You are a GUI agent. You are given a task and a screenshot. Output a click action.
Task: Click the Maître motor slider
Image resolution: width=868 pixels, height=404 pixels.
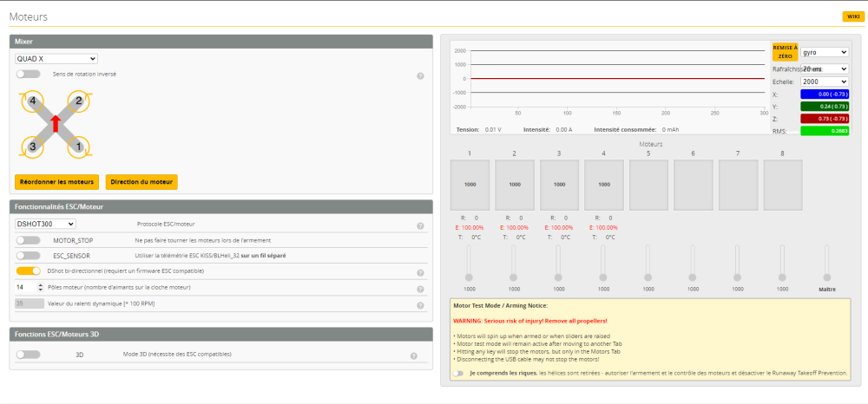coord(826,263)
